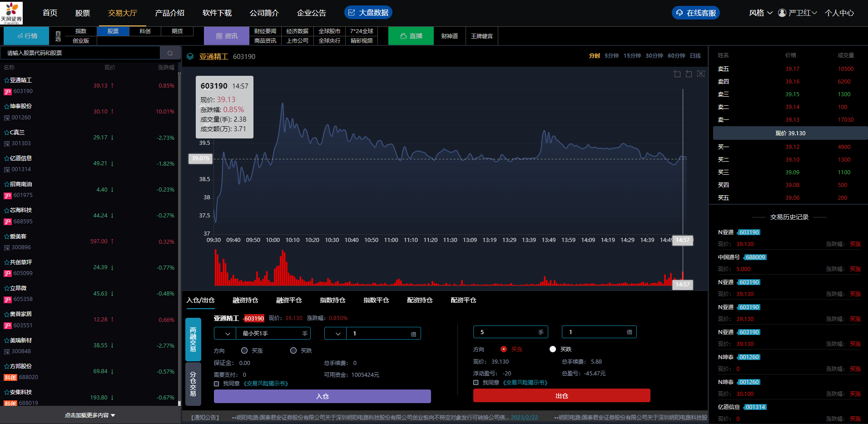Switch chart to 日线 timeframe

tap(695, 56)
